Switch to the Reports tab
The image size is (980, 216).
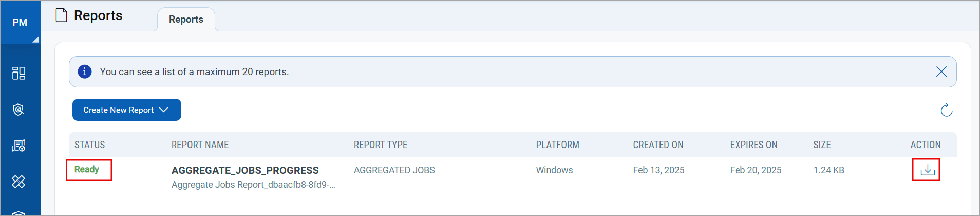pyautogui.click(x=186, y=20)
